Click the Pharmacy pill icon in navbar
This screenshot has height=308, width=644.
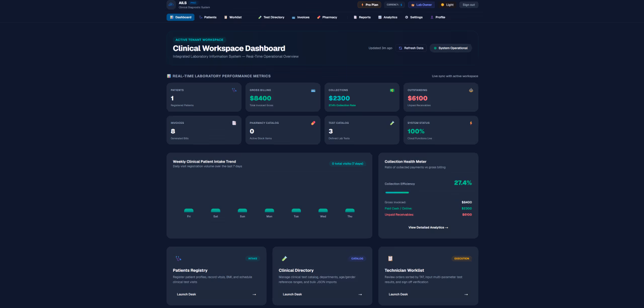(318, 17)
